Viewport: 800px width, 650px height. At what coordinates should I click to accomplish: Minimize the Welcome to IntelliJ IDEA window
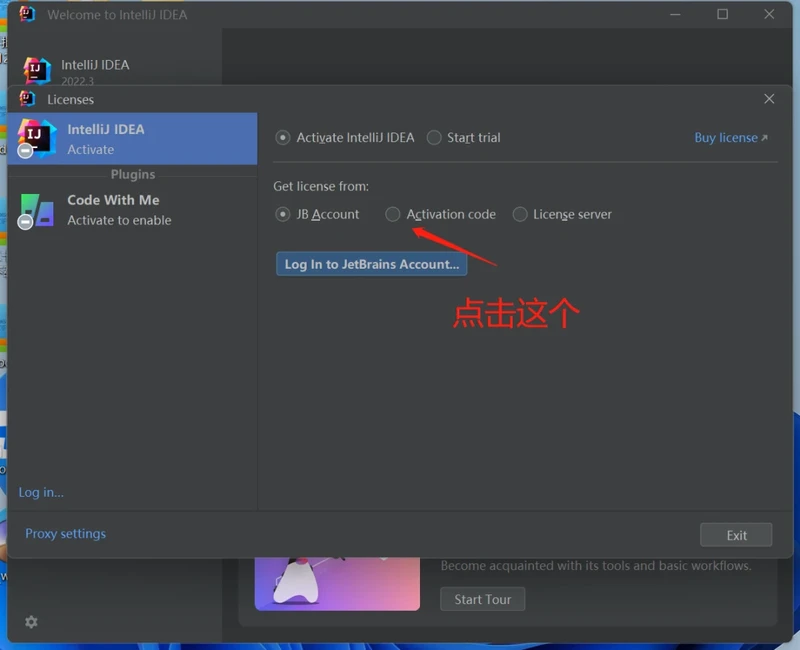675,14
